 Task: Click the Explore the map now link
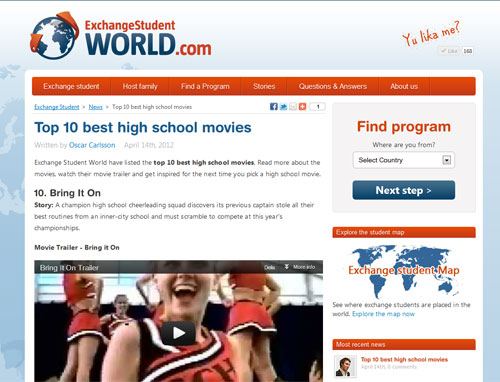point(383,314)
